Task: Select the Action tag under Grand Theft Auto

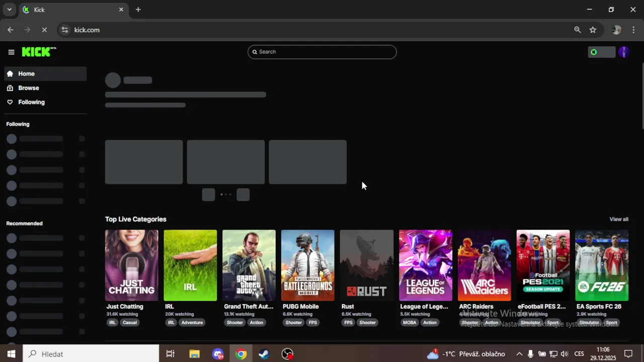Action: [x=257, y=323]
